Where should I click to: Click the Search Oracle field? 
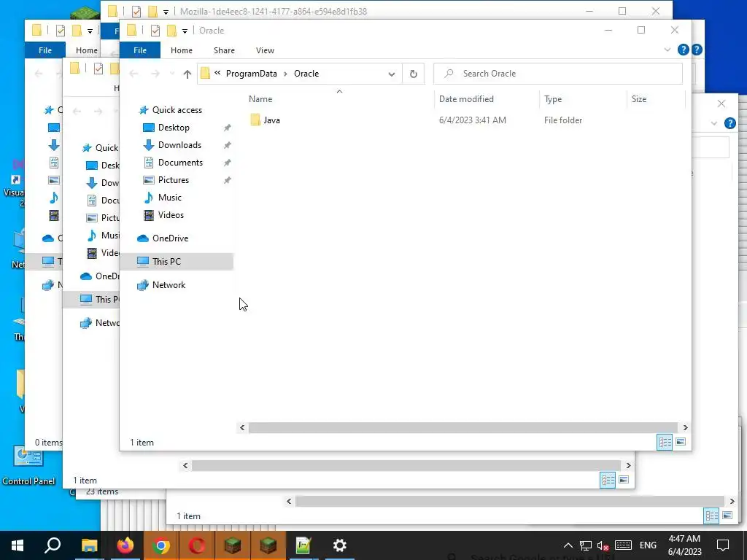pyautogui.click(x=558, y=74)
